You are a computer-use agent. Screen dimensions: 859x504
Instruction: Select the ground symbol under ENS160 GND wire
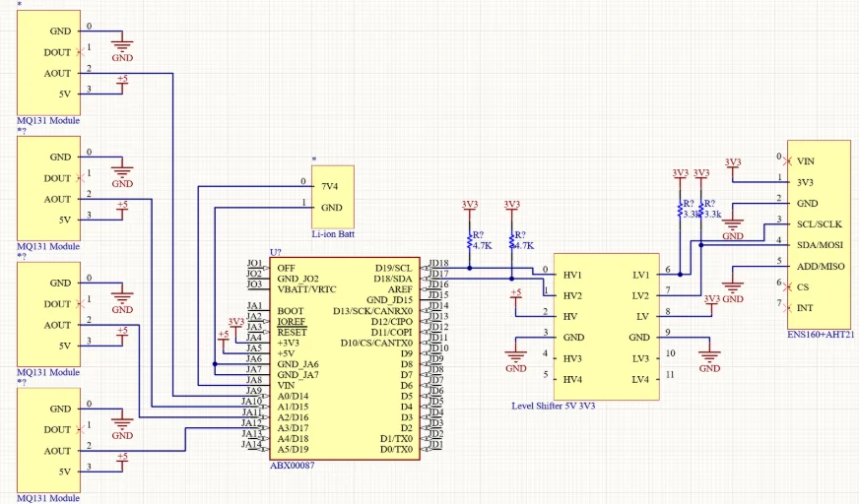click(x=733, y=227)
